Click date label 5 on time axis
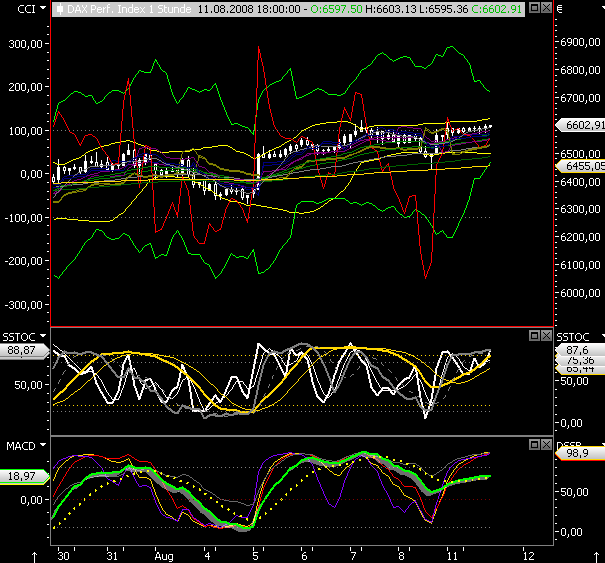 (x=255, y=556)
